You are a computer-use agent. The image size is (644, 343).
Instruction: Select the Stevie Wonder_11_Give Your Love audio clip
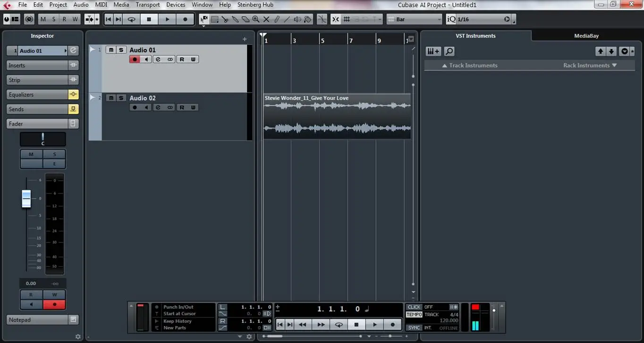(x=337, y=117)
